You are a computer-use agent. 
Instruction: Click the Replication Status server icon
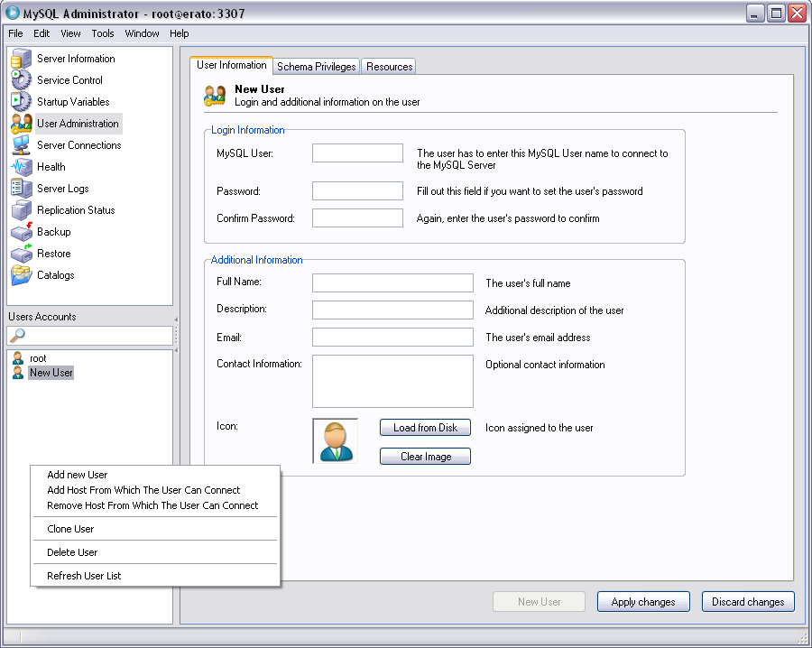tap(22, 210)
